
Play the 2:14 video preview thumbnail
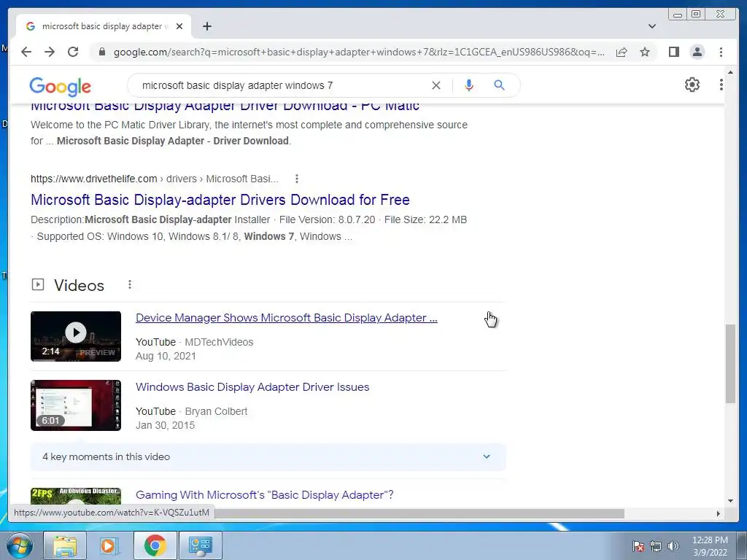[76, 336]
